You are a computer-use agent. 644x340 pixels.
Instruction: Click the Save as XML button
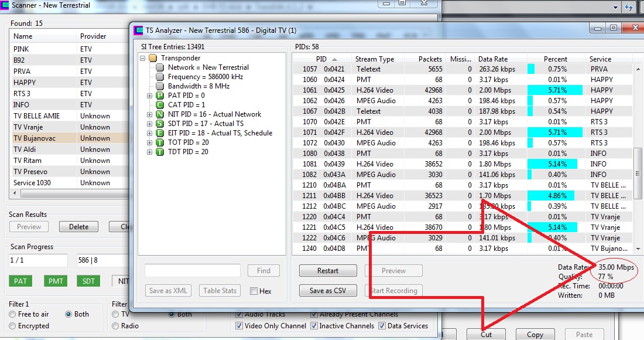(x=168, y=291)
